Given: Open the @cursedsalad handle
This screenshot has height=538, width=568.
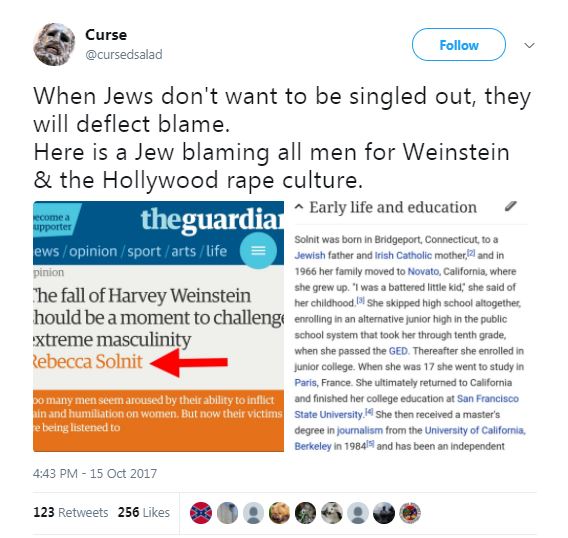Looking at the screenshot, I should pos(124,55).
